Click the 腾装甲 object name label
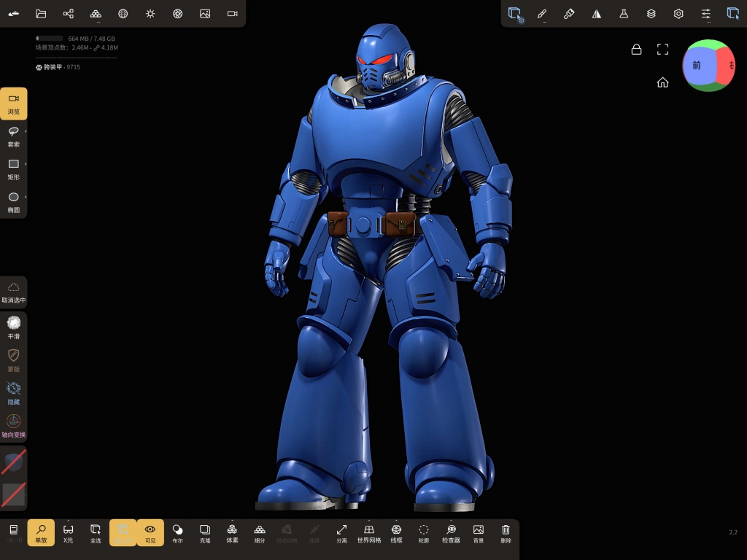Viewport: 747px width, 560px height. [x=53, y=67]
